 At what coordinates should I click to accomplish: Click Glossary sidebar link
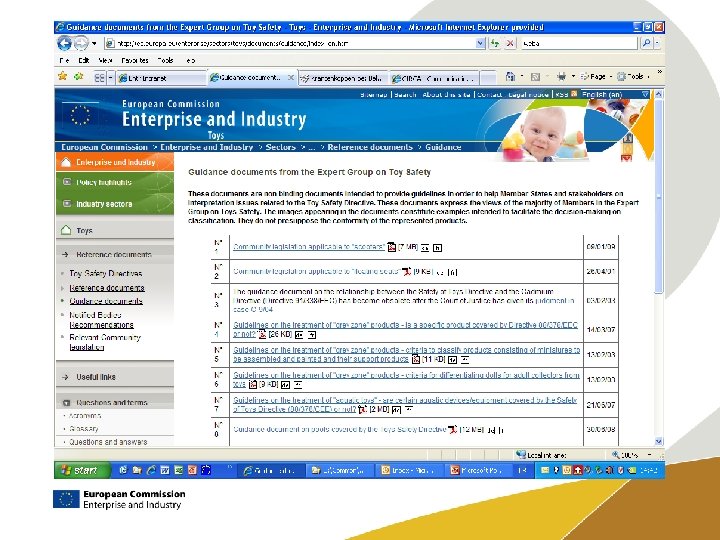[x=84, y=428]
